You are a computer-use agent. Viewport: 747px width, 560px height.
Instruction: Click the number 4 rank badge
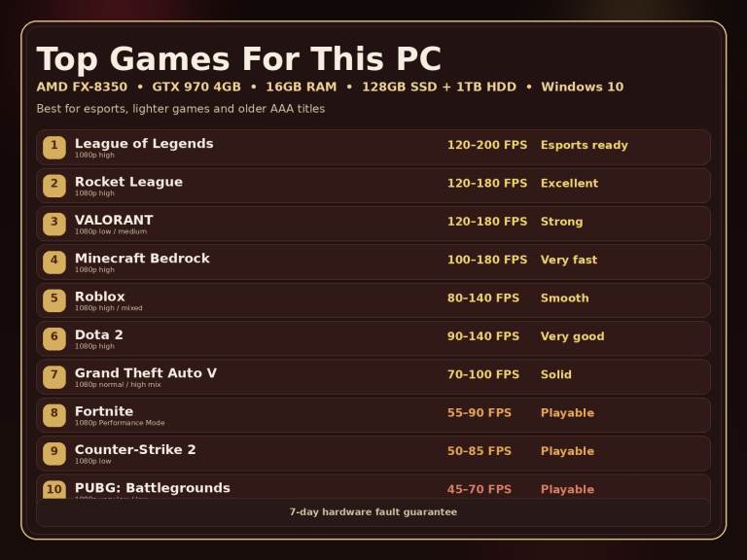click(54, 262)
